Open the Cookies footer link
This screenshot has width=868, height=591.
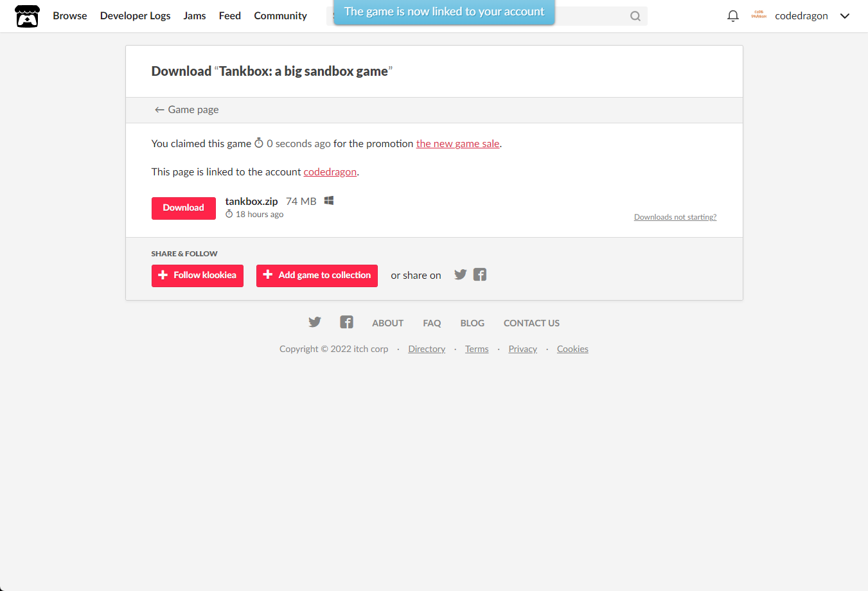click(572, 349)
